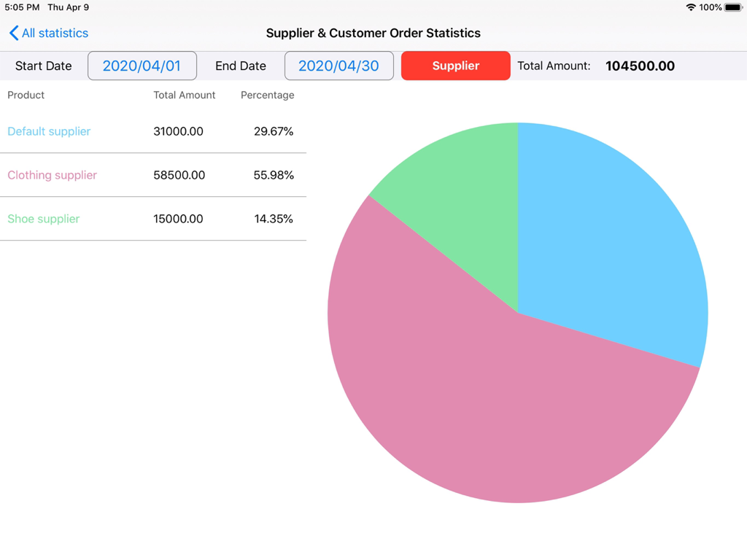Click the Product column header
The width and height of the screenshot is (747, 560).
26,95
